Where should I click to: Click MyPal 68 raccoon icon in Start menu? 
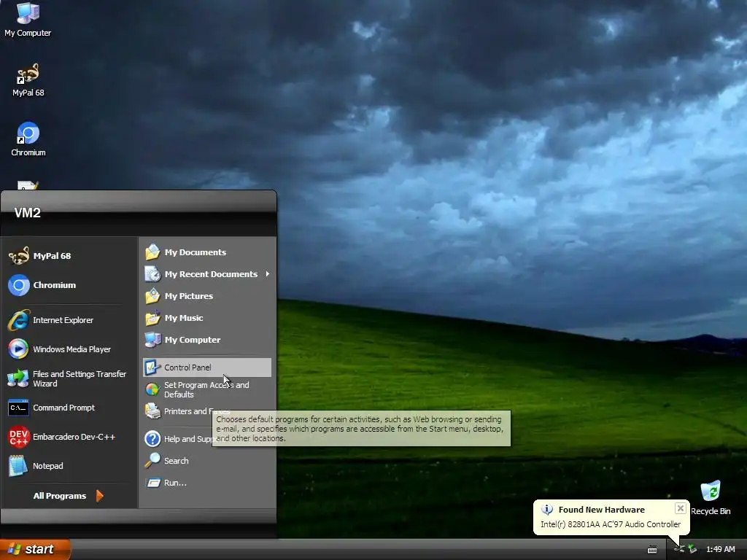tap(18, 256)
